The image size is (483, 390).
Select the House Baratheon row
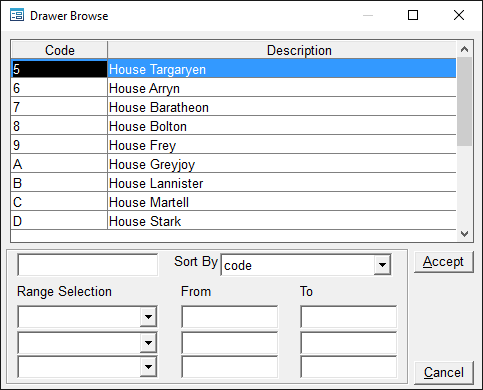[x=234, y=107]
